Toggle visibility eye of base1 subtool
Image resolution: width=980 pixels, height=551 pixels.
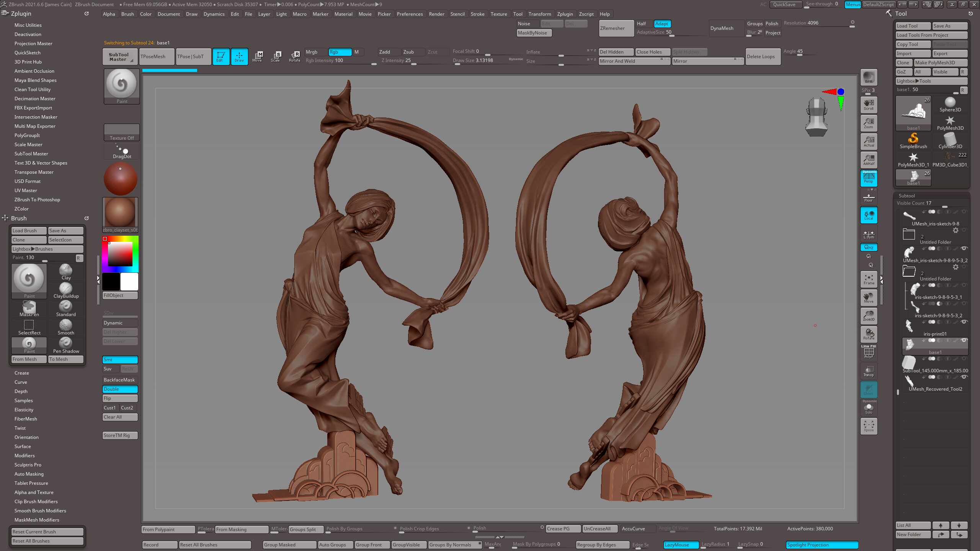(964, 340)
